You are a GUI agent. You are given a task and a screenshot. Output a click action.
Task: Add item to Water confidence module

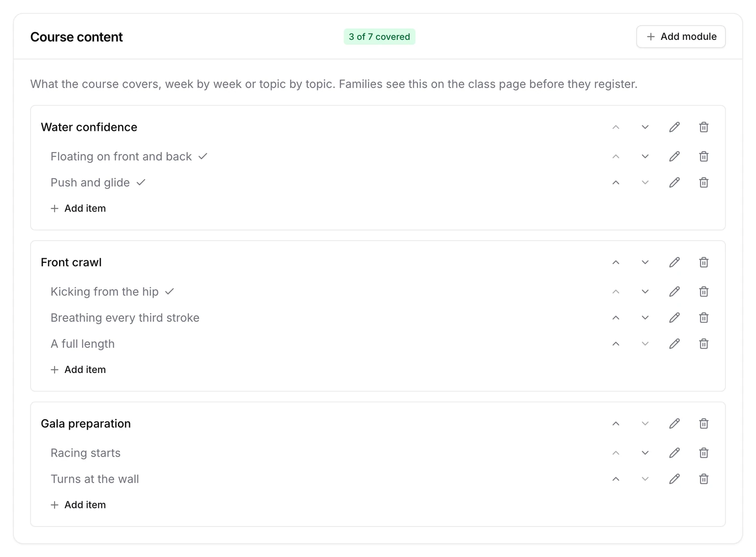pyautogui.click(x=78, y=209)
